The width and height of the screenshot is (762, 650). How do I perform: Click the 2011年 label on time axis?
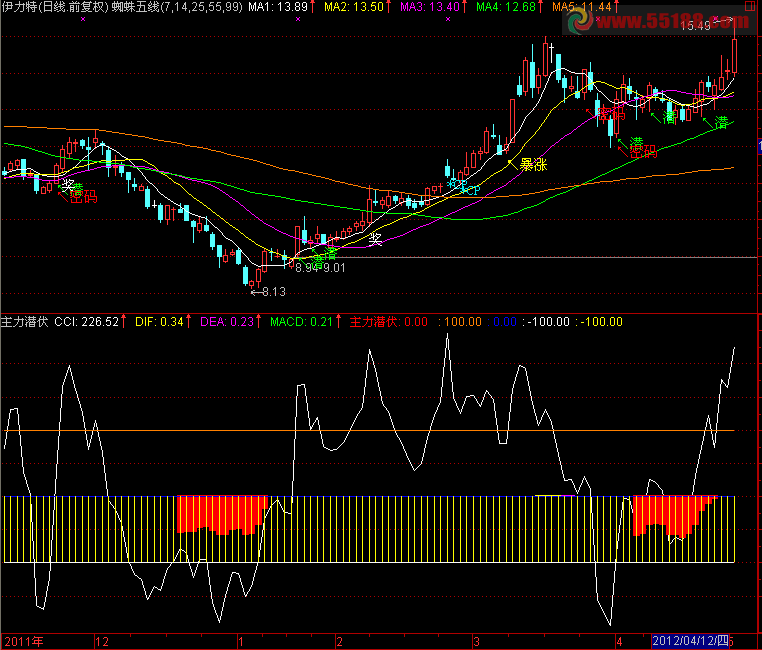point(23,639)
